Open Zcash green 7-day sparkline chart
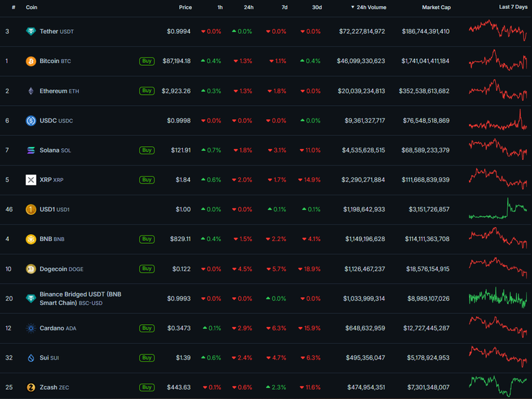The width and height of the screenshot is (532, 399). click(498, 386)
